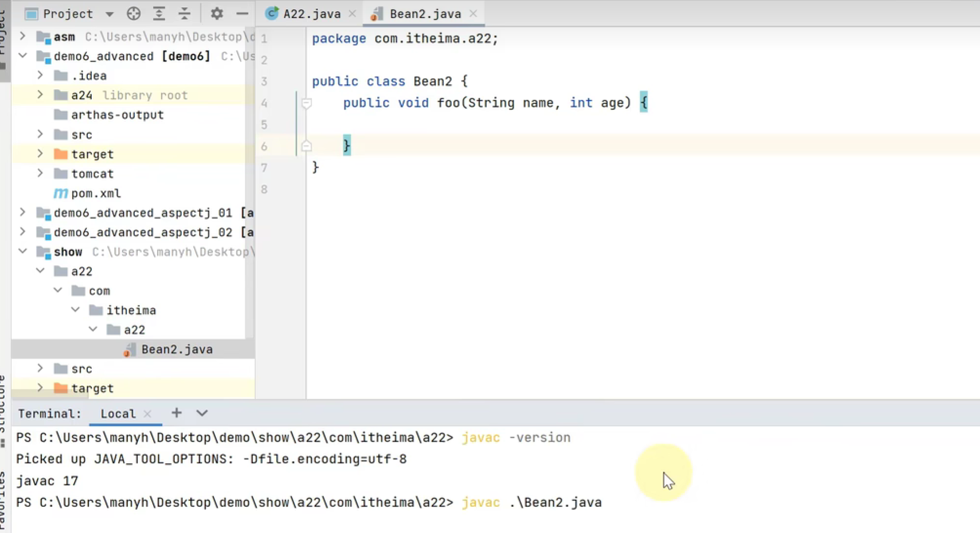
Task: Click the Expand All icon
Action: 159,14
